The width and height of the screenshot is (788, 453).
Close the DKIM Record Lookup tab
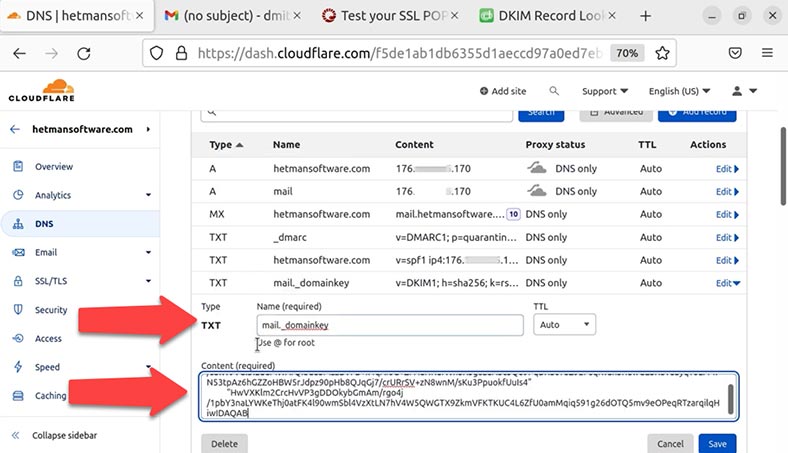click(612, 16)
